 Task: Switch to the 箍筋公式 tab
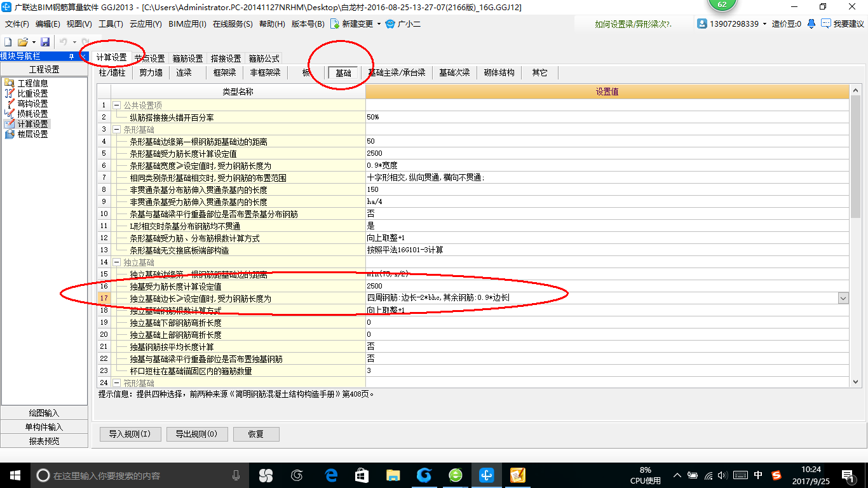pyautogui.click(x=264, y=58)
